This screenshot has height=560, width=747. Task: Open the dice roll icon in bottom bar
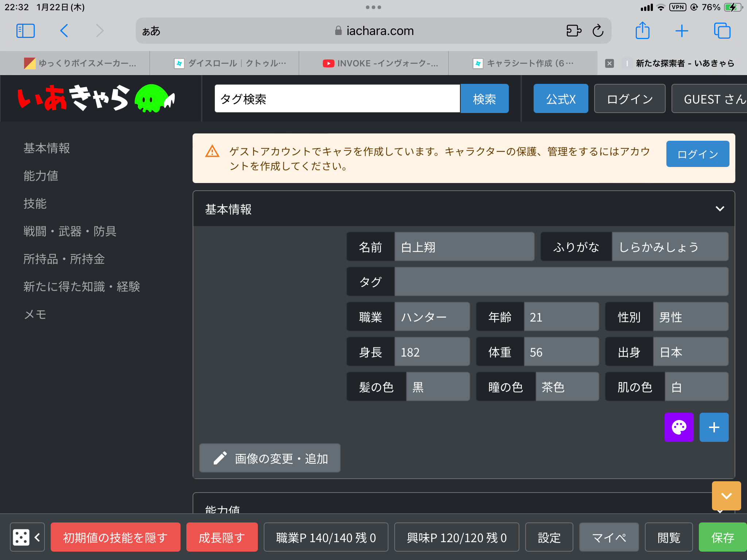coord(21,537)
